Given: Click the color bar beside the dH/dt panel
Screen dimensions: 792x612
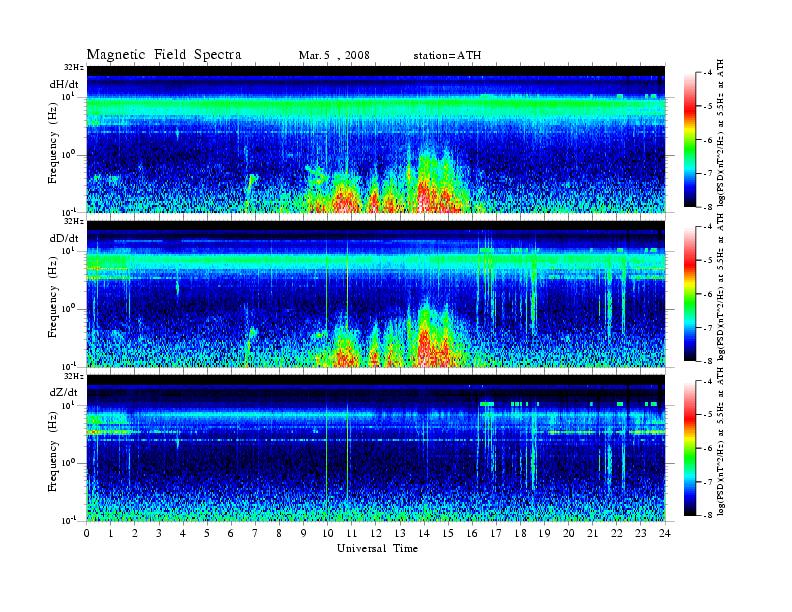Looking at the screenshot, I should [689, 140].
